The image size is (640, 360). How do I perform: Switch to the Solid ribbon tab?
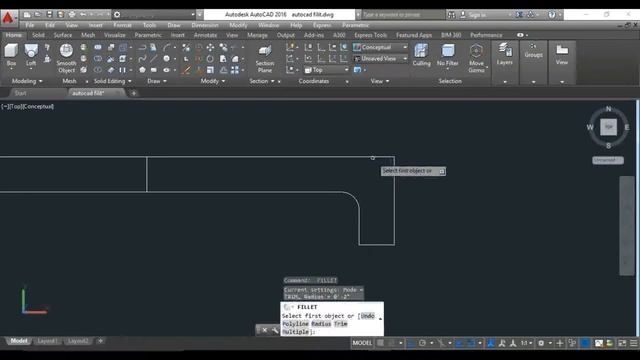(x=38, y=35)
